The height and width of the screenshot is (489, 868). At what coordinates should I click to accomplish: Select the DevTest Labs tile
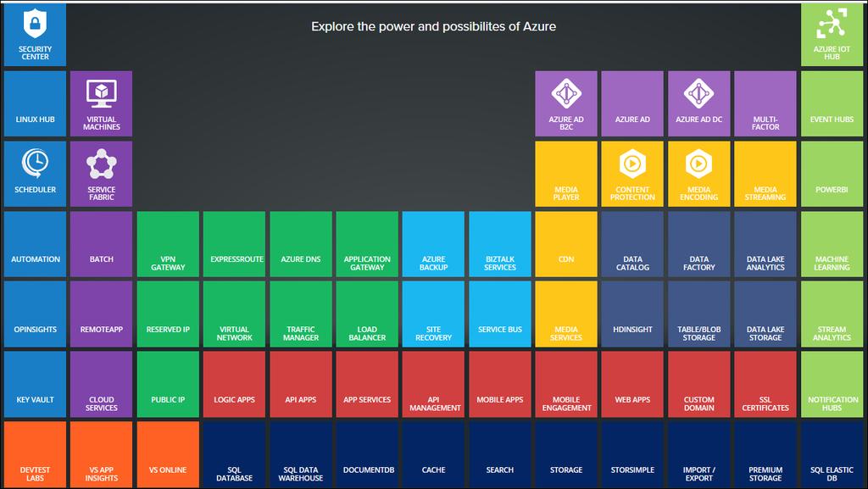pos(35,455)
